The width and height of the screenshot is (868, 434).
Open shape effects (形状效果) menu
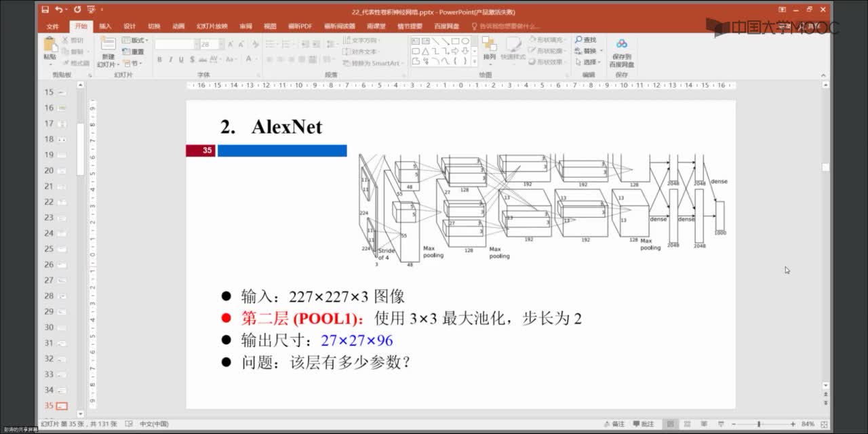[x=547, y=62]
